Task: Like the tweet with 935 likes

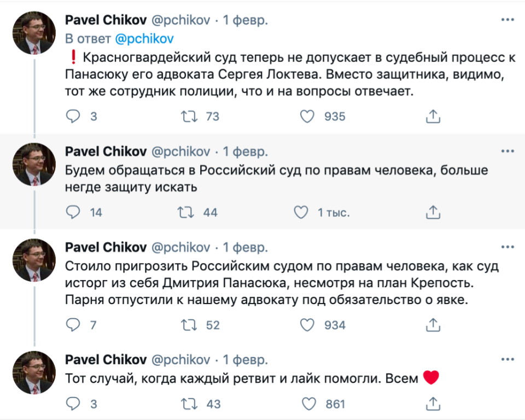Action: tap(309, 116)
